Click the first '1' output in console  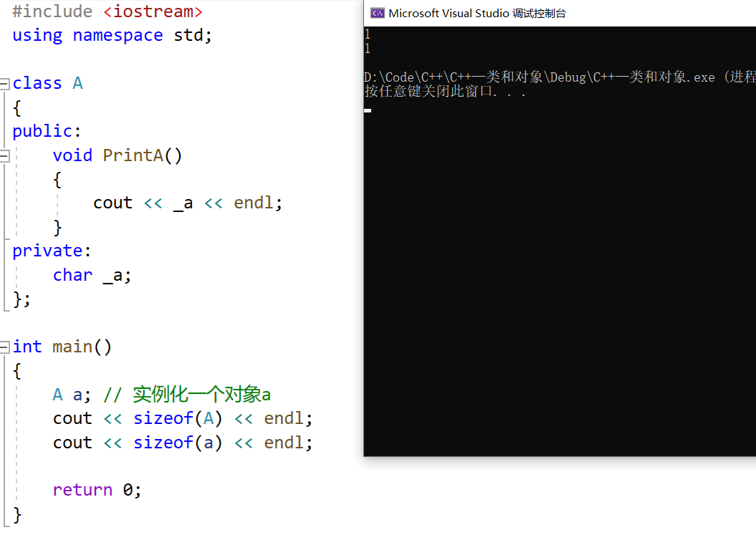[x=368, y=34]
